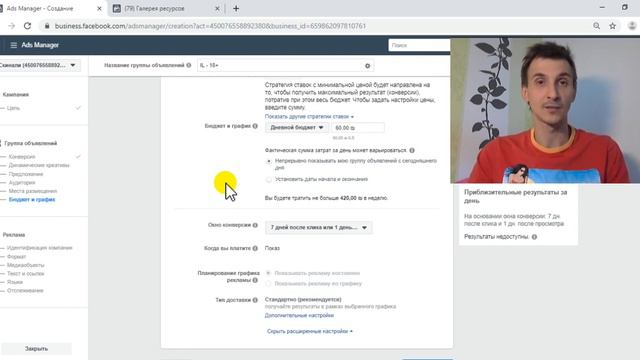Screen dimensions: 640x360
Task: Click the browser address bar URL
Action: [210, 26]
